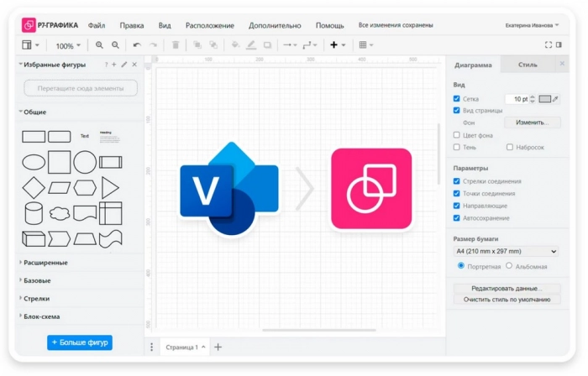Open the Расположение menu

tap(209, 25)
